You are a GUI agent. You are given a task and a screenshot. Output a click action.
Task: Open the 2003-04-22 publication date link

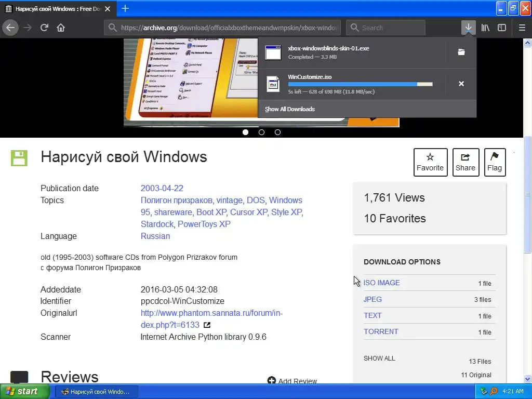162,188
